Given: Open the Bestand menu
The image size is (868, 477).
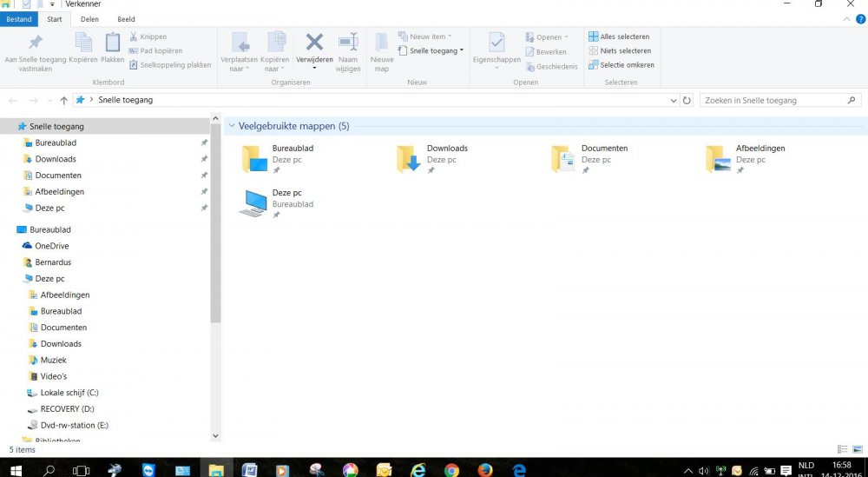Looking at the screenshot, I should 19,18.
